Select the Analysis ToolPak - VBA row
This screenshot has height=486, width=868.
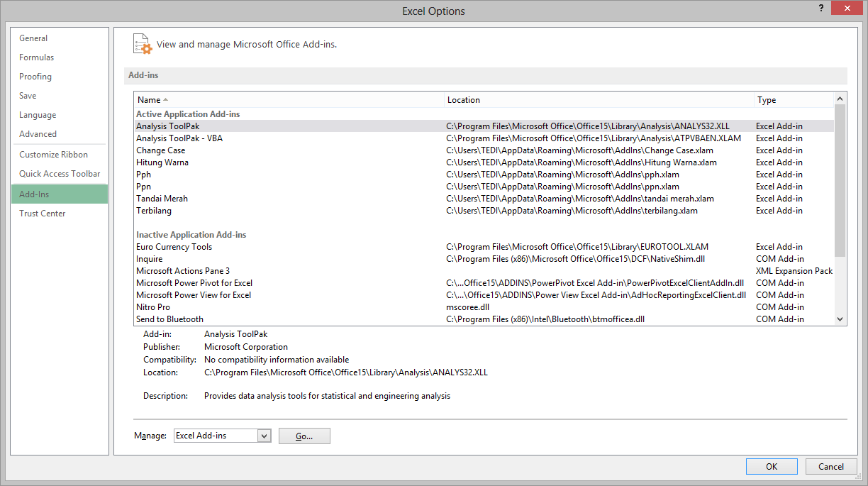(x=484, y=138)
